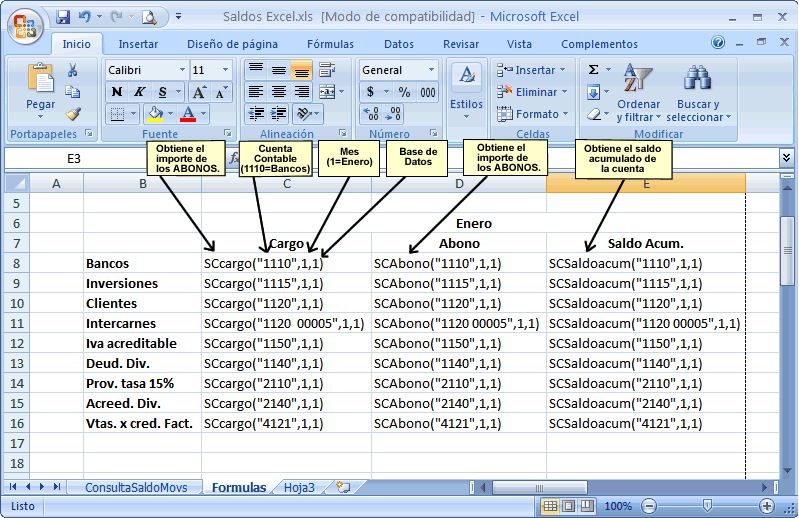
Task: Click the Cut scissors icon
Action: (x=73, y=70)
